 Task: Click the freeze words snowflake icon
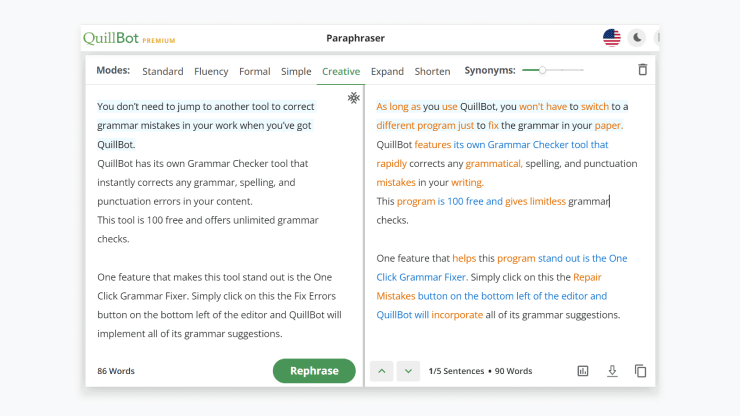point(353,98)
